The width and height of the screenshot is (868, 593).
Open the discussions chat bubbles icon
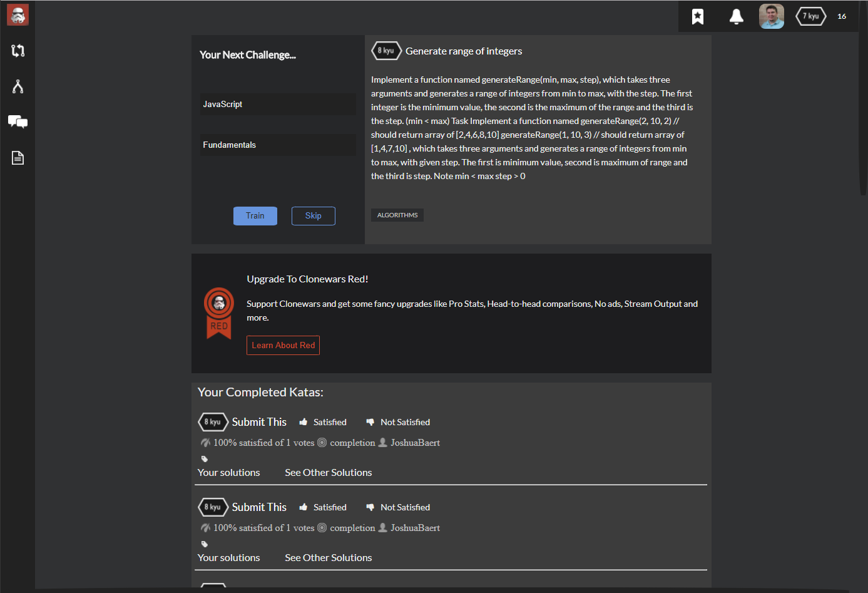tap(18, 121)
